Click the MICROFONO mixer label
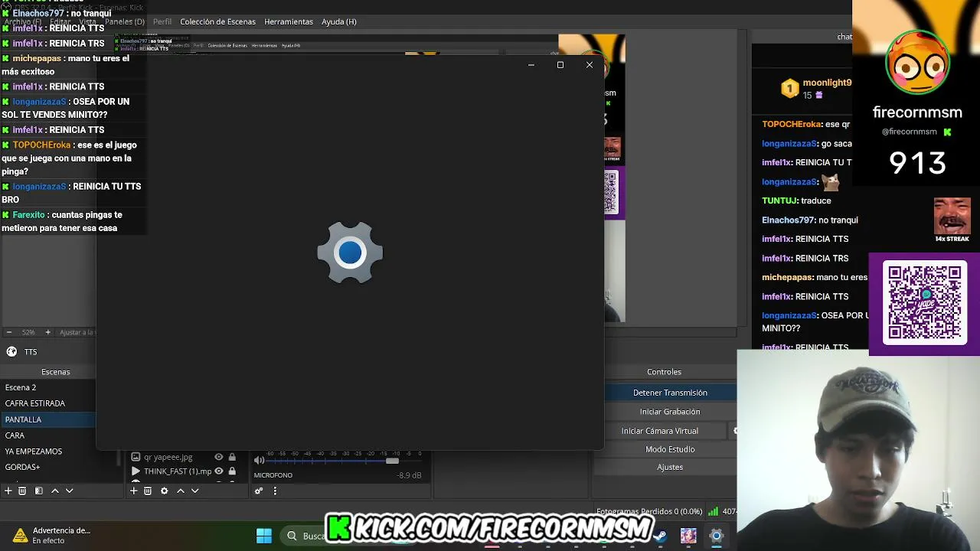The image size is (980, 551). coord(273,475)
